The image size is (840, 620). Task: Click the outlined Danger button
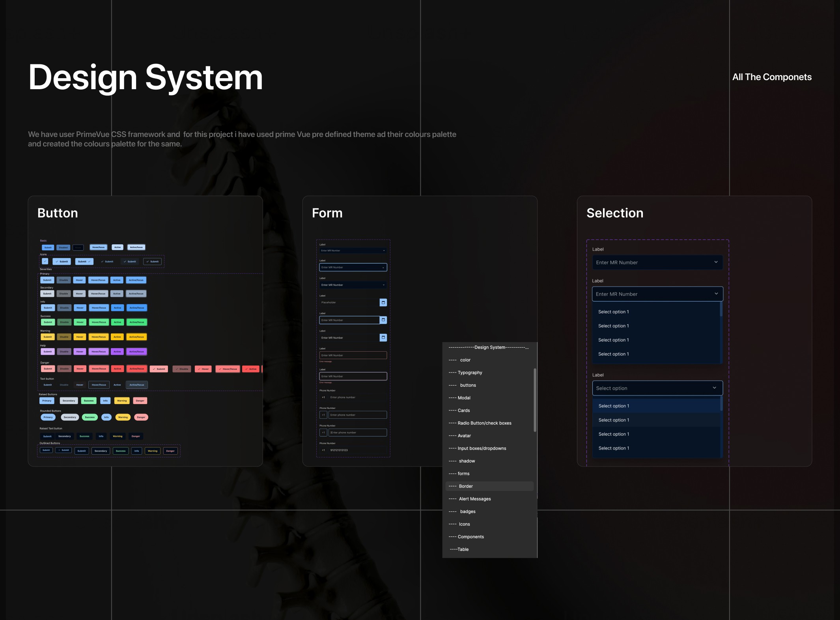coord(170,451)
